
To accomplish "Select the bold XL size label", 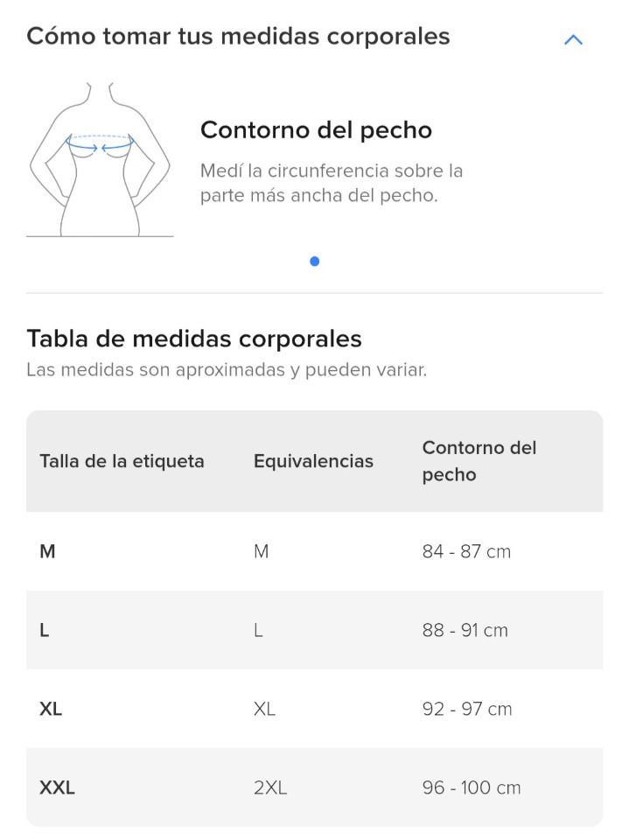I will pos(51,710).
